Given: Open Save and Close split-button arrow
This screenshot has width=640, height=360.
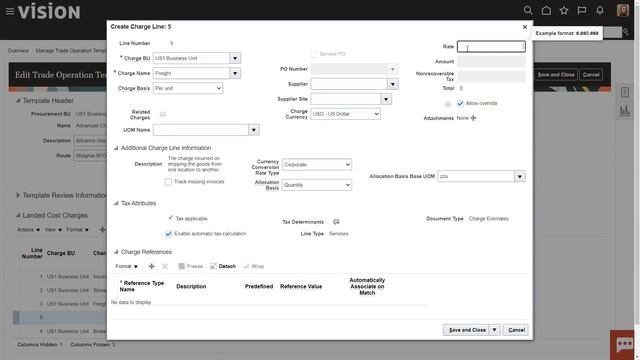Looking at the screenshot, I should click(494, 330).
